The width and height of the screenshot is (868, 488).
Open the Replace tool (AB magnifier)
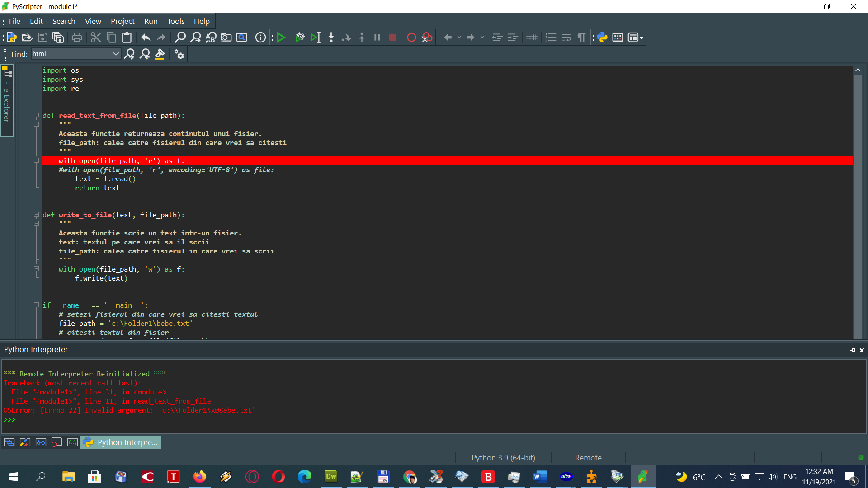click(x=211, y=38)
